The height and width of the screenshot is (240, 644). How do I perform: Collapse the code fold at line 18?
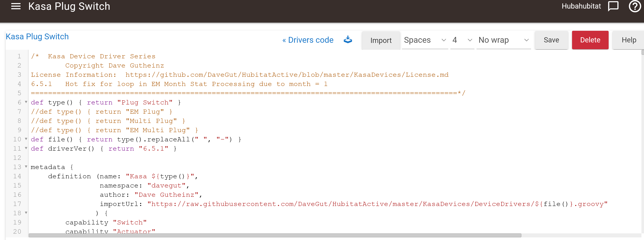click(26, 213)
